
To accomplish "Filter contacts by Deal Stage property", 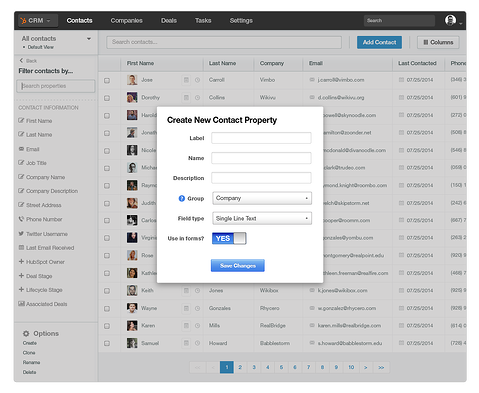I will [35, 276].
